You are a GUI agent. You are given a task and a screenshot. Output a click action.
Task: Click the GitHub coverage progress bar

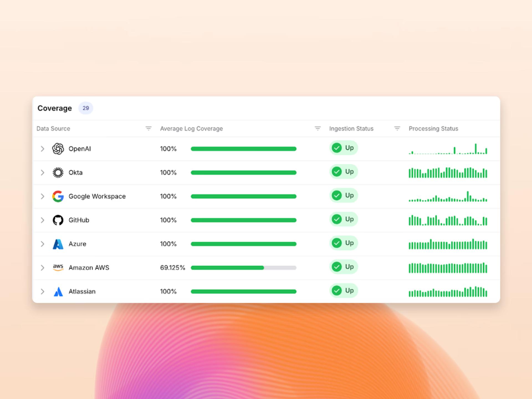click(244, 220)
